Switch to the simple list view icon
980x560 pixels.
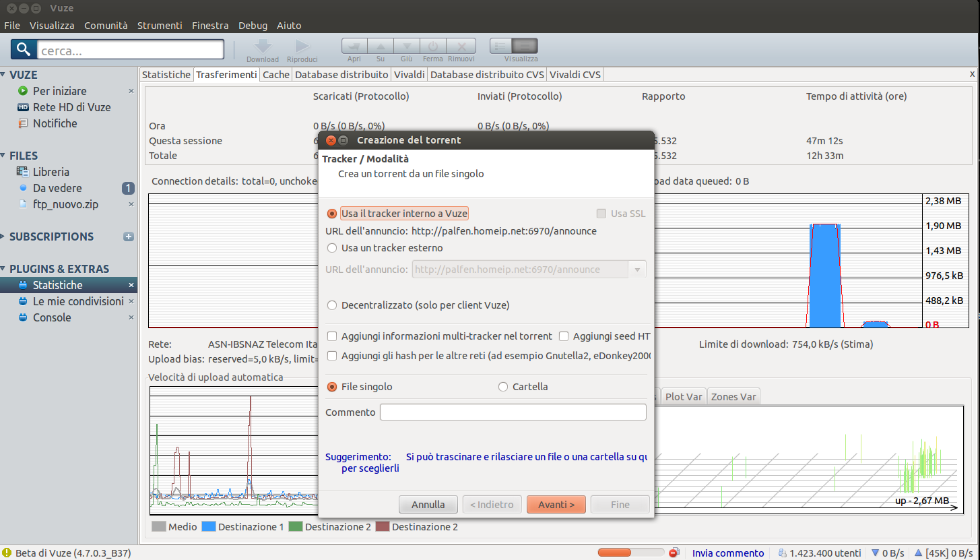[500, 46]
